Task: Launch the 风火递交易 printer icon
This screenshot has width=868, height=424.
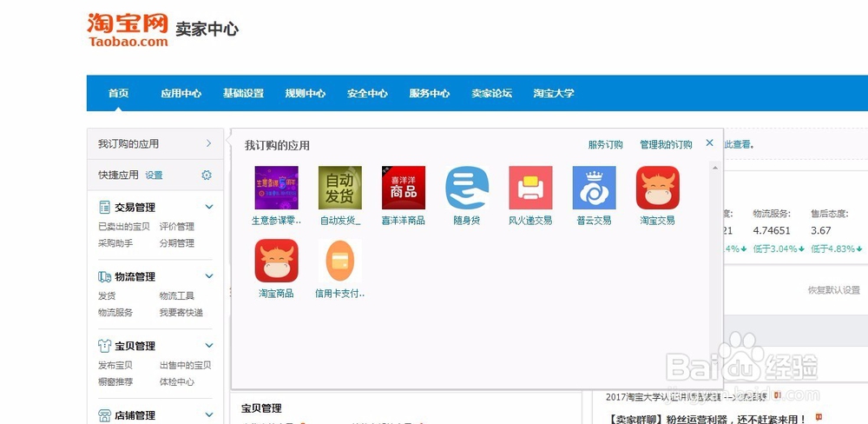Action: point(530,188)
